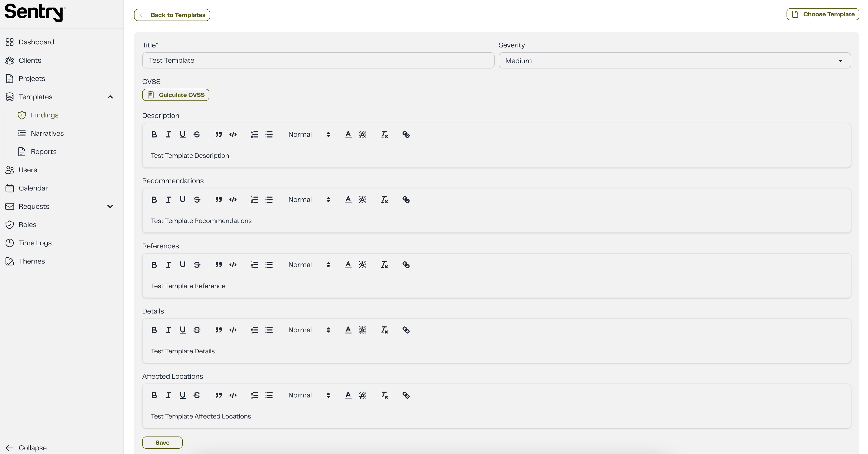This screenshot has width=868, height=454.
Task: Open Normal heading dropdown in Recommendations editor
Action: pos(309,200)
